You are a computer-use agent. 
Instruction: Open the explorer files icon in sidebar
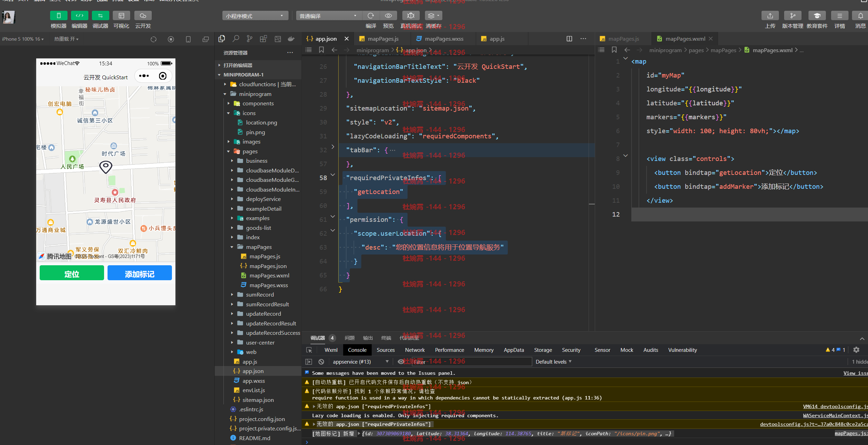click(222, 39)
